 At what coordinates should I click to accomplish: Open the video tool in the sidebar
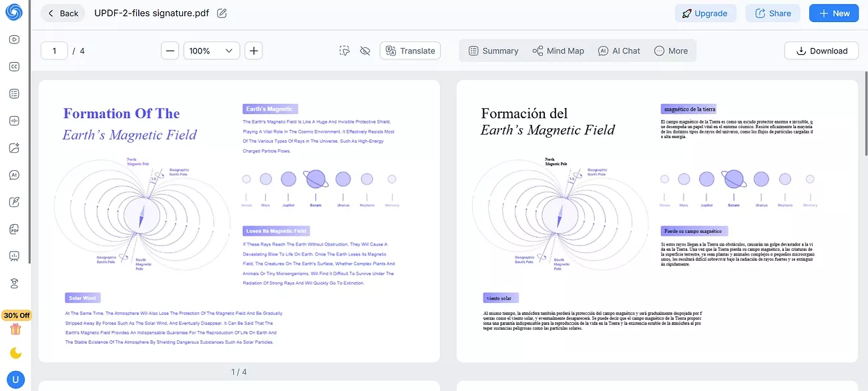[x=14, y=39]
